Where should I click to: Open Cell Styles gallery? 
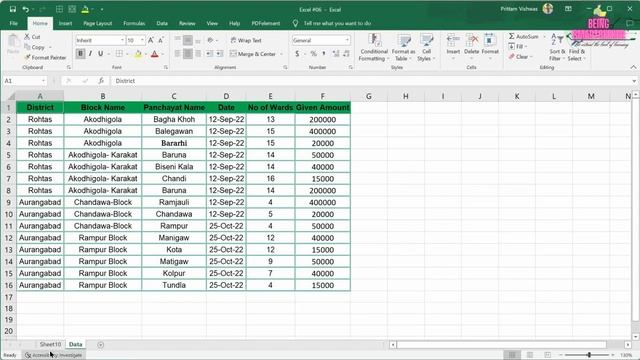coord(426,47)
